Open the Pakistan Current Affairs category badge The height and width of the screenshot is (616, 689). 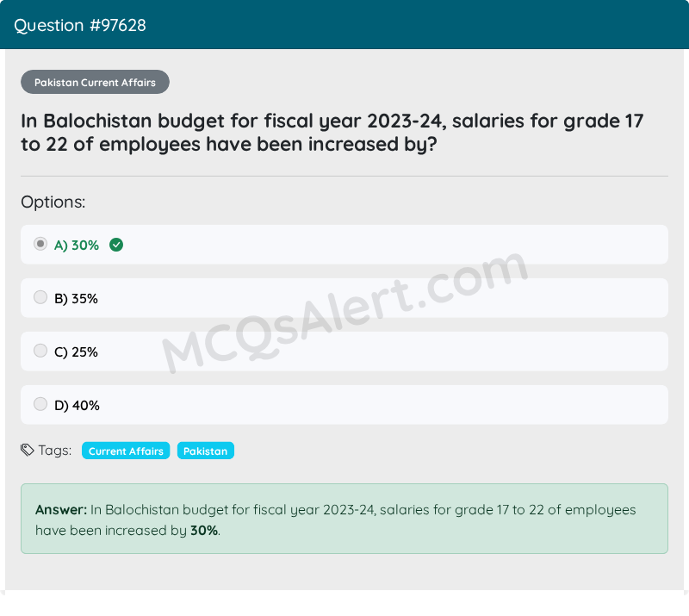pyautogui.click(x=95, y=82)
